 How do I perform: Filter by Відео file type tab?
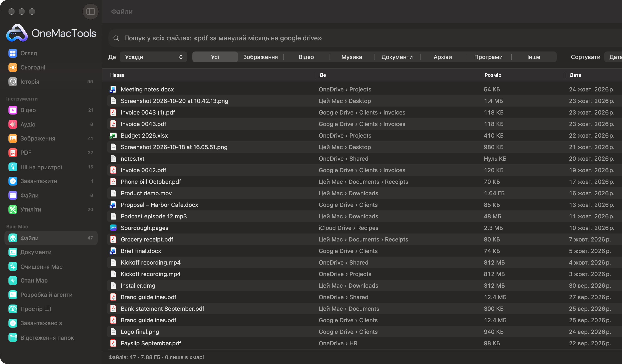(306, 57)
